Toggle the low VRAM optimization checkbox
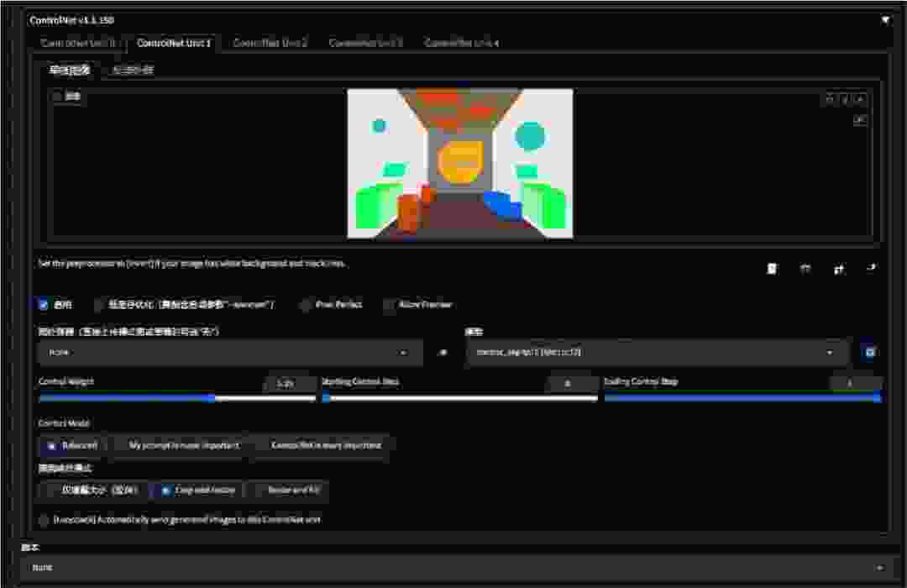 [x=99, y=304]
